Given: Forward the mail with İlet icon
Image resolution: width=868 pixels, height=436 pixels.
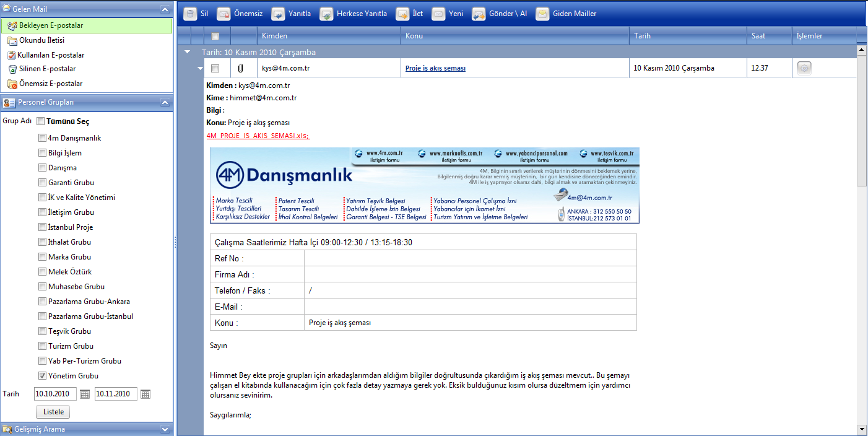Looking at the screenshot, I should tap(402, 14).
